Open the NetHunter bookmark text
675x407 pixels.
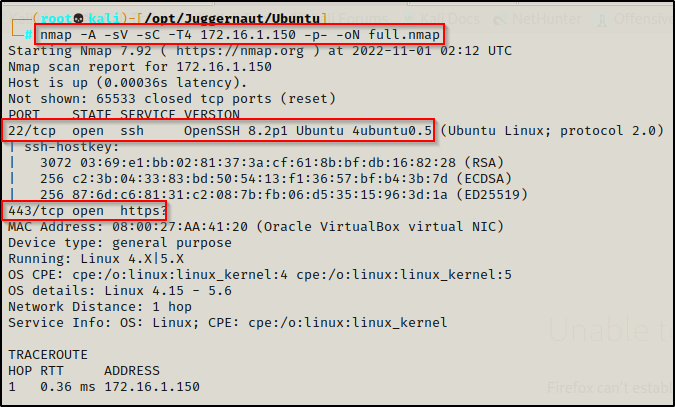click(547, 19)
